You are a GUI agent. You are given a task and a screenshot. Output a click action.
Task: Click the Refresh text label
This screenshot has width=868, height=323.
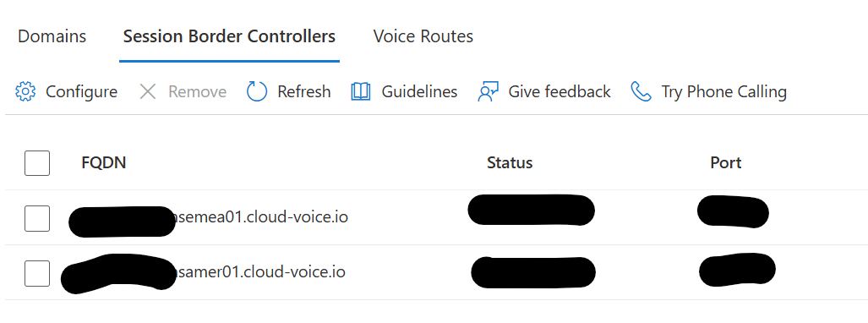point(304,91)
